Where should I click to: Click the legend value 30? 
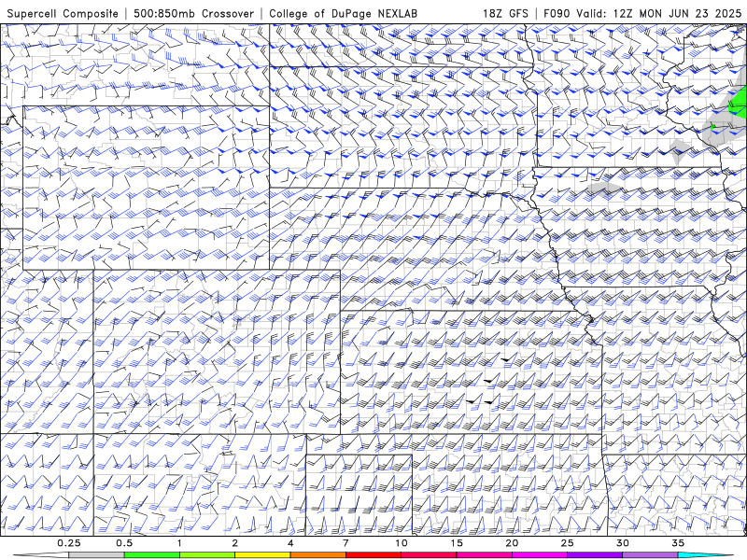point(622,543)
